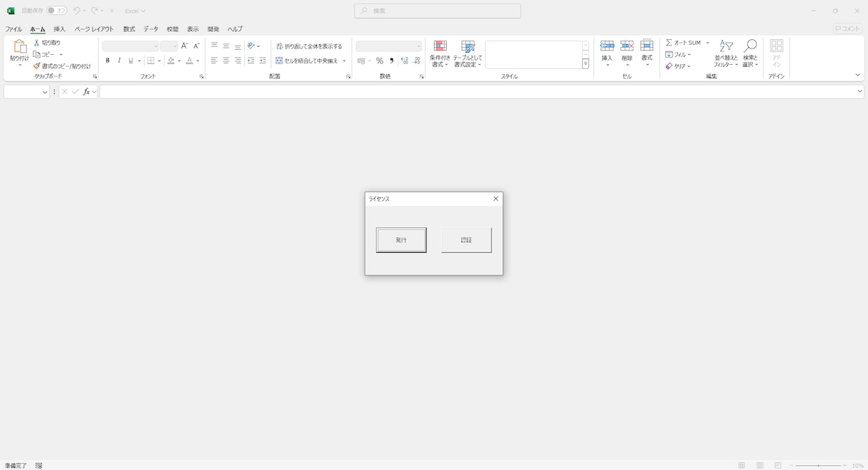This screenshot has width=868, height=470.
Task: Click the オート SUM sigma icon
Action: (x=669, y=43)
